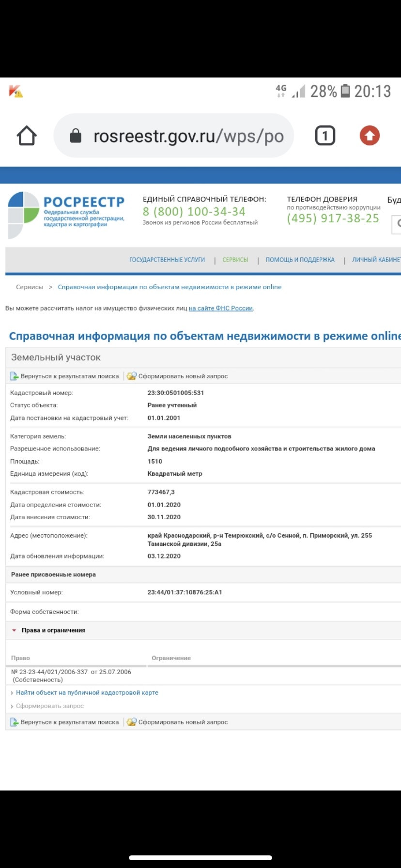The width and height of the screenshot is (401, 868).
Task: Tap the red browser update arrow icon
Action: pos(370,136)
